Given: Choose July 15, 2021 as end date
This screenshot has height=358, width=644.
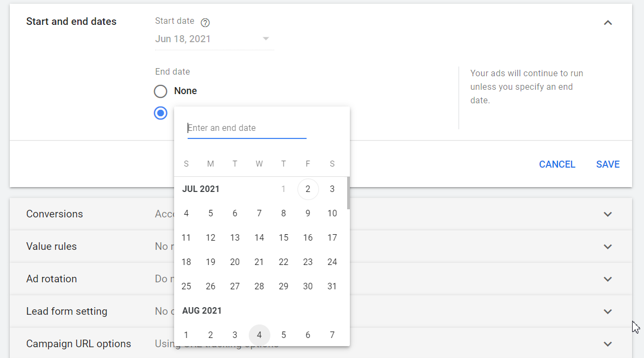Looking at the screenshot, I should 283,238.
